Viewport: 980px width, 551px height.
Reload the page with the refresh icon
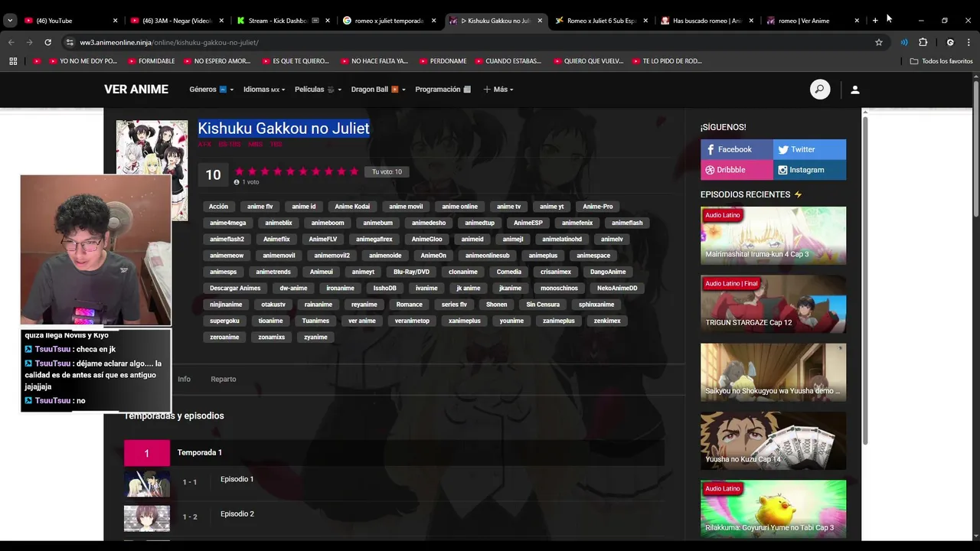click(x=47, y=42)
